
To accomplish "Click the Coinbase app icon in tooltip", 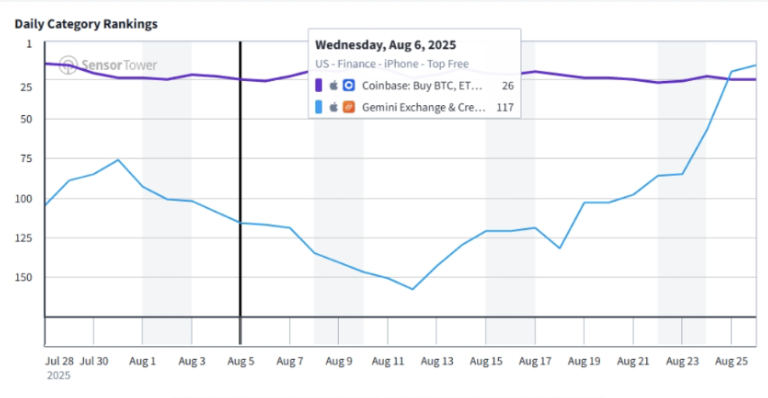I will coord(349,86).
